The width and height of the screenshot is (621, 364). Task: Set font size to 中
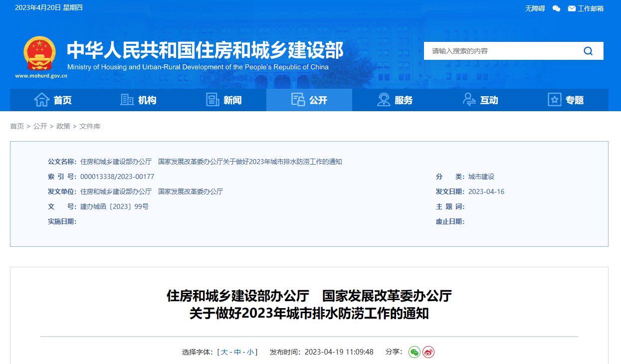pos(237,352)
